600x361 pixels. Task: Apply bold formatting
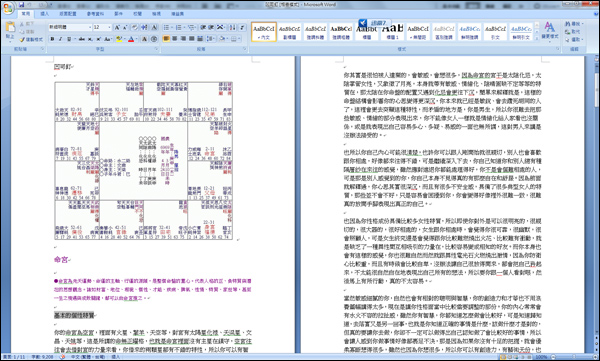tap(52, 39)
